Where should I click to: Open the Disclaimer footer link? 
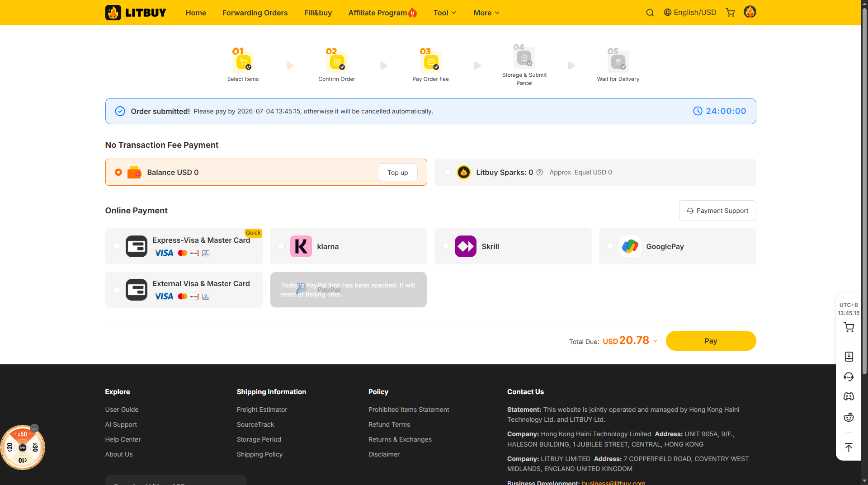click(x=384, y=454)
